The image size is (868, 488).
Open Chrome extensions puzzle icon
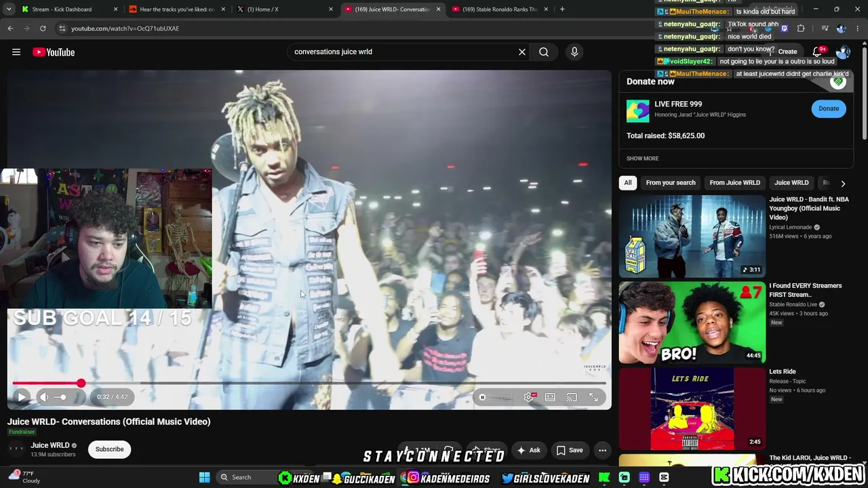coord(801,28)
